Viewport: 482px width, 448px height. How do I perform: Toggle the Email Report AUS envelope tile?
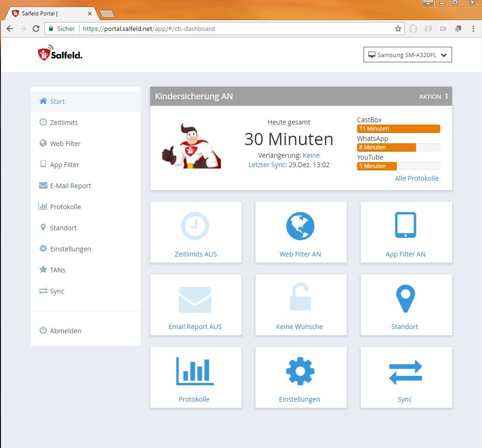196,305
